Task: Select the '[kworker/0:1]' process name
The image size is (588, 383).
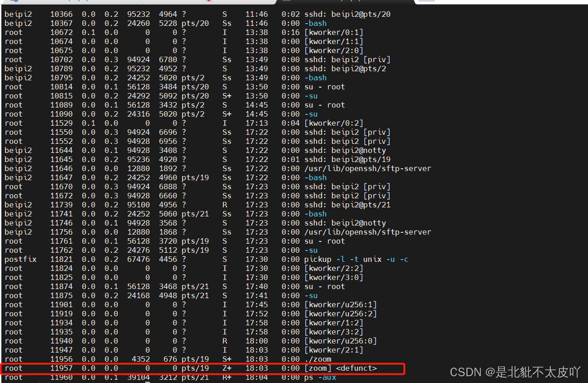Action: (x=334, y=32)
